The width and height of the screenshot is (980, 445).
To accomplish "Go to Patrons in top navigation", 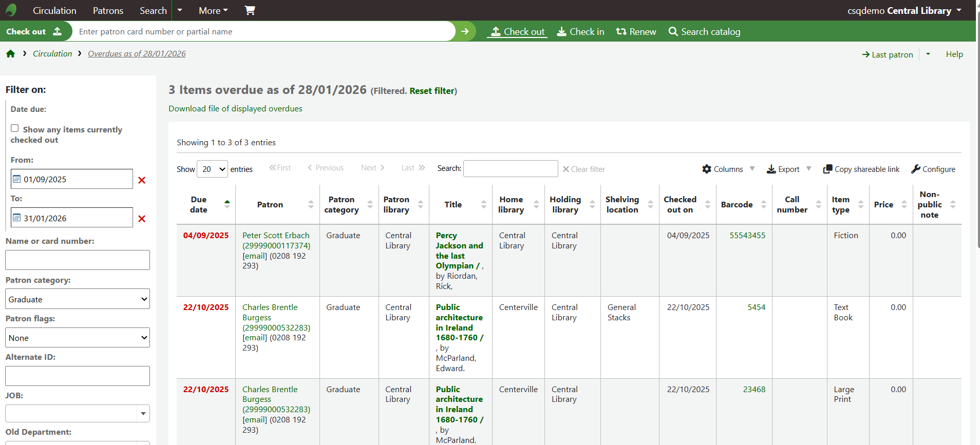I will (x=108, y=10).
